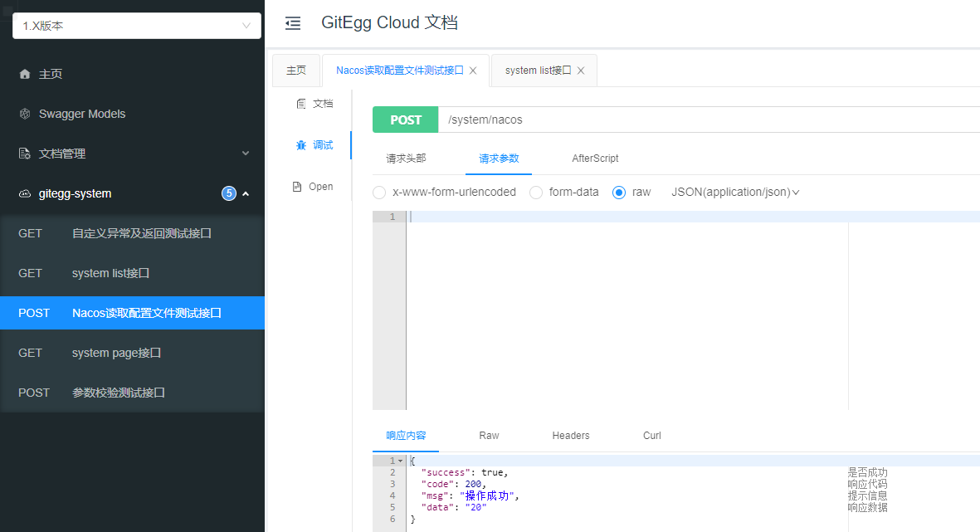This screenshot has width=980, height=532.
Task: Expand the 文档管理 menu chevron
Action: (246, 154)
